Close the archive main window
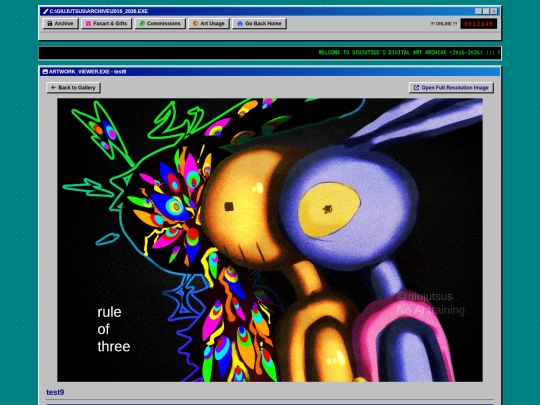Image resolution: width=540 pixels, height=405 pixels. pos(494,11)
